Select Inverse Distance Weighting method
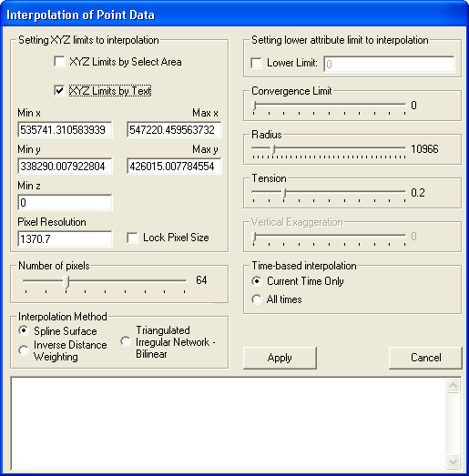Viewport: 469px width, 476px height. [24, 350]
